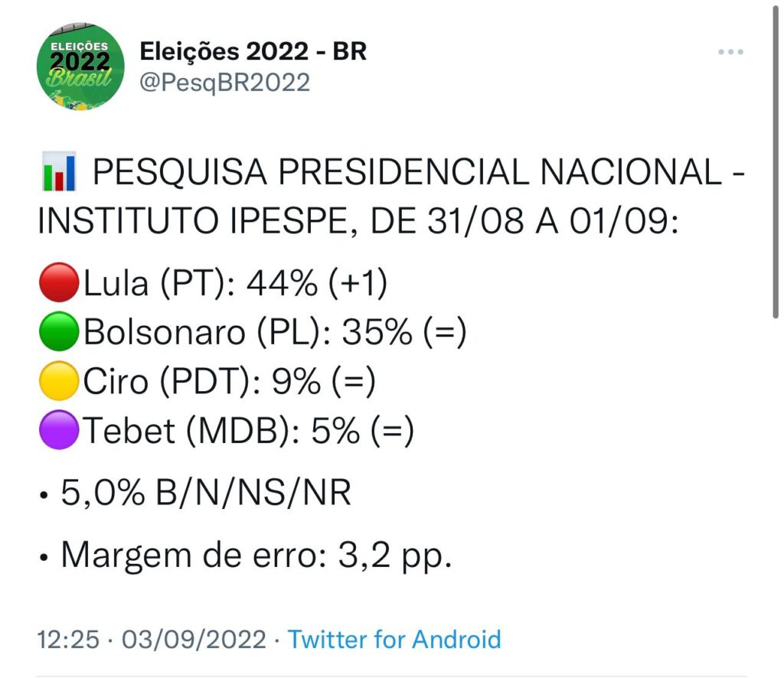The width and height of the screenshot is (784, 678).
Task: Open the @PesqBR2022 handle link
Action: (224, 82)
